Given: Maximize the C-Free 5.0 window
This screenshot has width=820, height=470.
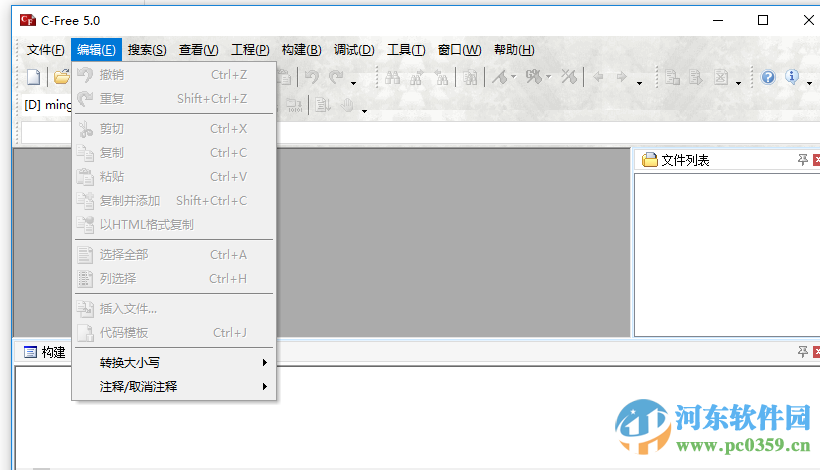Looking at the screenshot, I should tap(763, 20).
